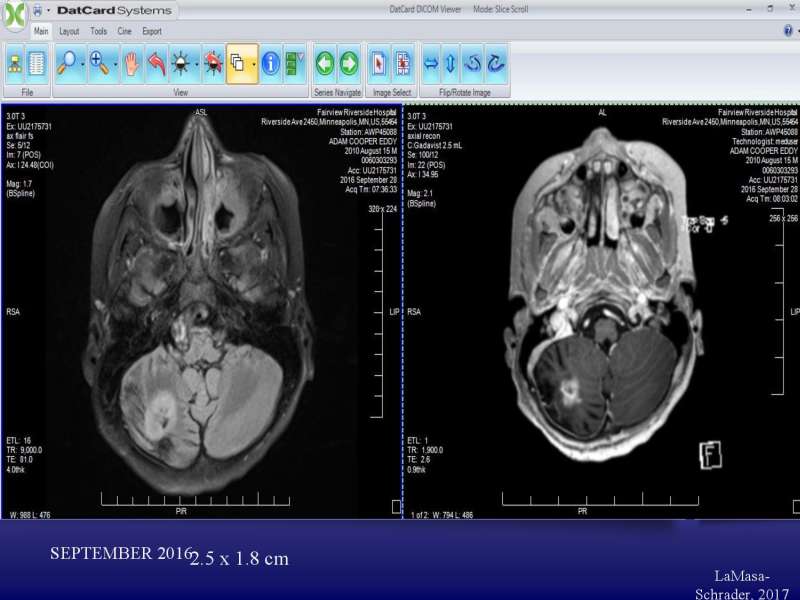Click the '1 of 2: W: 794 L: 486' status text

coord(442,515)
